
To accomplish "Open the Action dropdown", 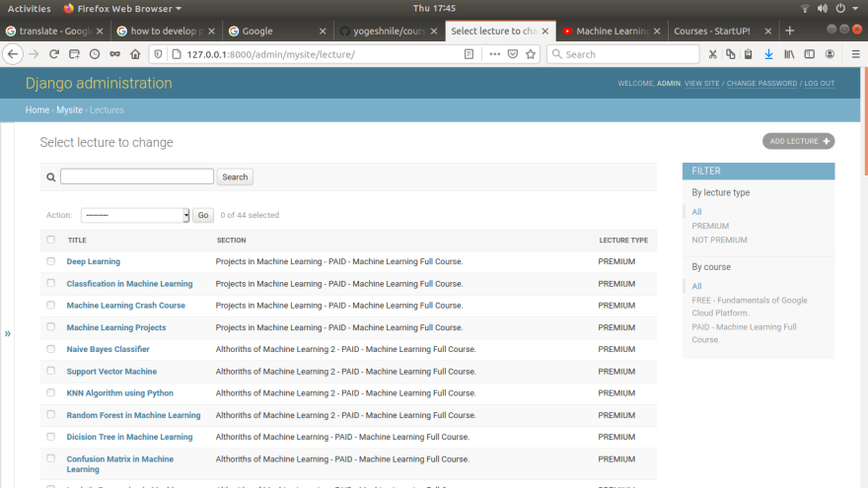I will click(135, 215).
